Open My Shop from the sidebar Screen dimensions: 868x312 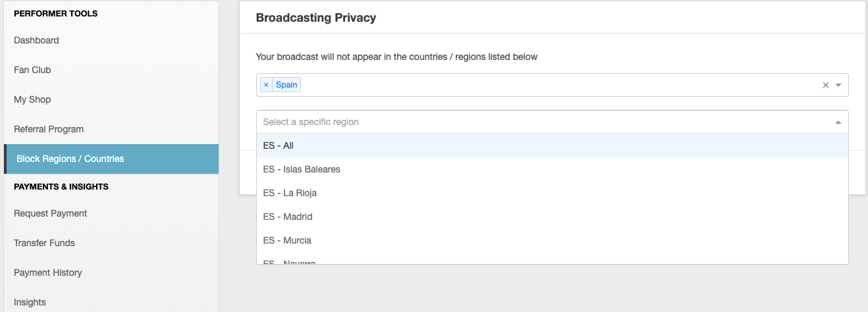[x=32, y=99]
